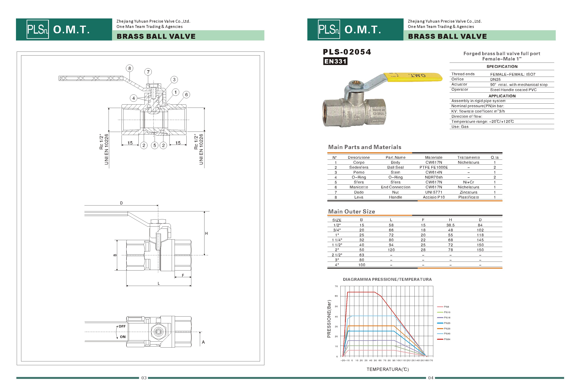This screenshot has height=392, width=574.
Task: Click page number 03 in the footer
Action: pyautogui.click(x=144, y=378)
